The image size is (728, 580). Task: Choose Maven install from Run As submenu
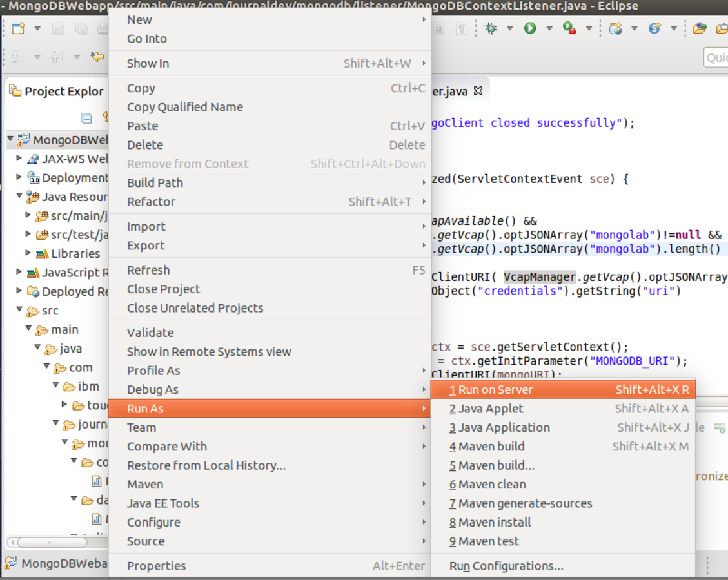click(563, 522)
